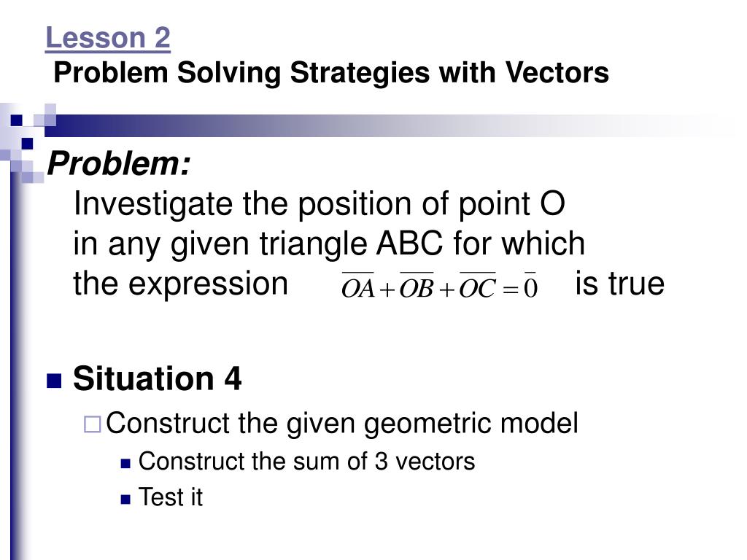Image resolution: width=747 pixels, height=560 pixels.
Task: Click 'Construct the given geometric model' text
Action: [341, 423]
